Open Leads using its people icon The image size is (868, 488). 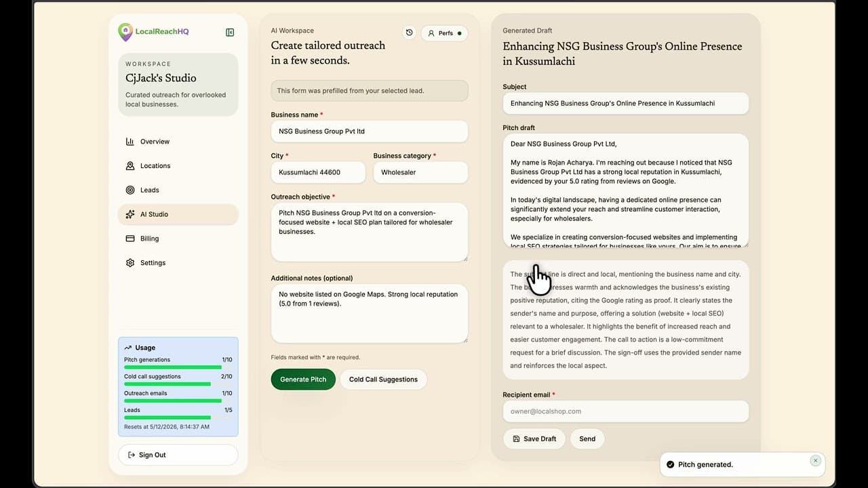pos(130,190)
